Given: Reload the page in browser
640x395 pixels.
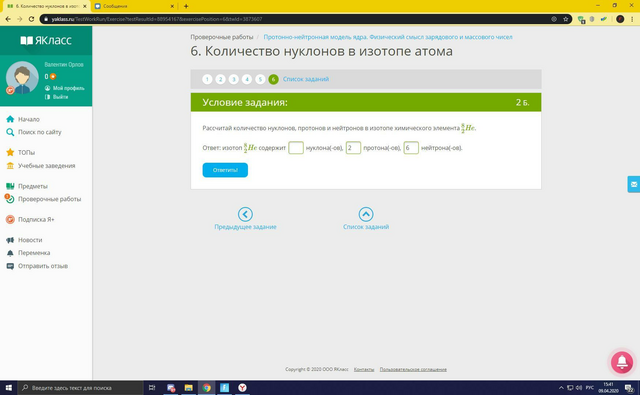Looking at the screenshot, I should (31, 19).
